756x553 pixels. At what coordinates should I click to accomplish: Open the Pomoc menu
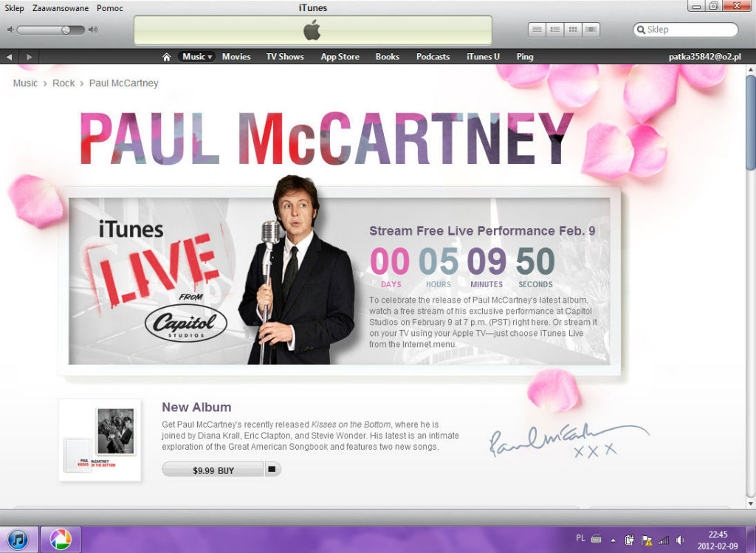coord(110,8)
